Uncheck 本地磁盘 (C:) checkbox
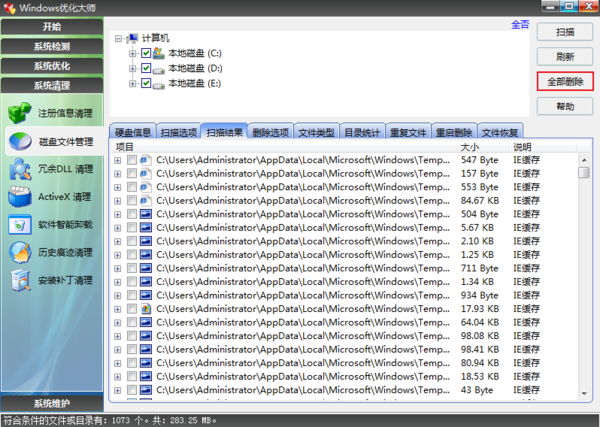 point(147,53)
